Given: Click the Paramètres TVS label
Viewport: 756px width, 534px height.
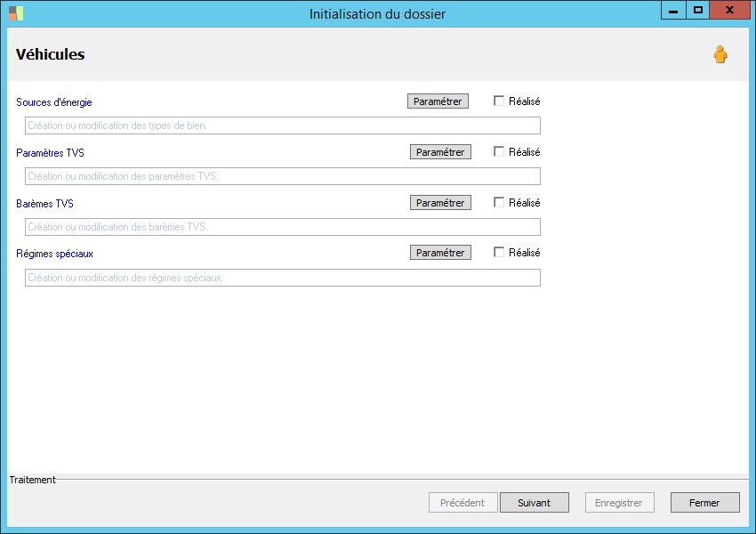Looking at the screenshot, I should pyautogui.click(x=50, y=153).
